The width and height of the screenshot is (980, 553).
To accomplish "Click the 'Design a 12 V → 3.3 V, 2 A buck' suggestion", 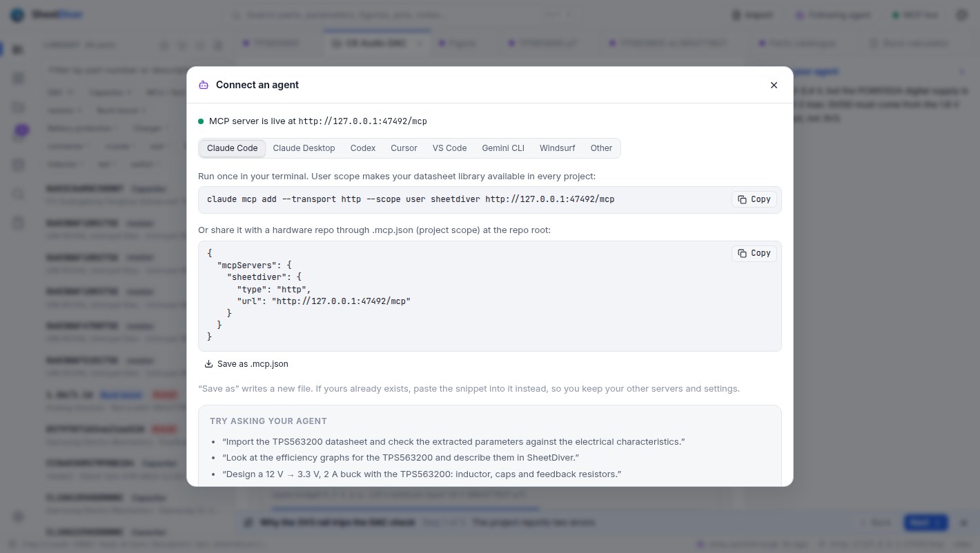I will point(422,474).
